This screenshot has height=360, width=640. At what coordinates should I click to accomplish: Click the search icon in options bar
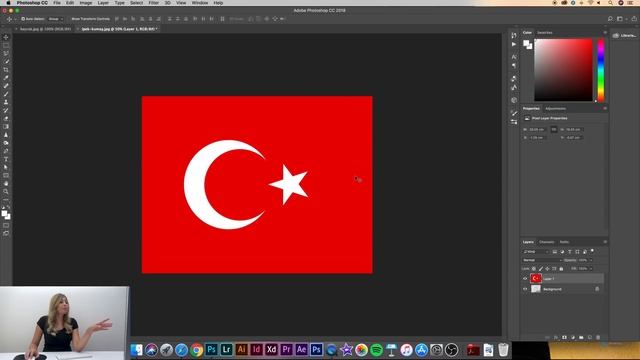click(610, 19)
